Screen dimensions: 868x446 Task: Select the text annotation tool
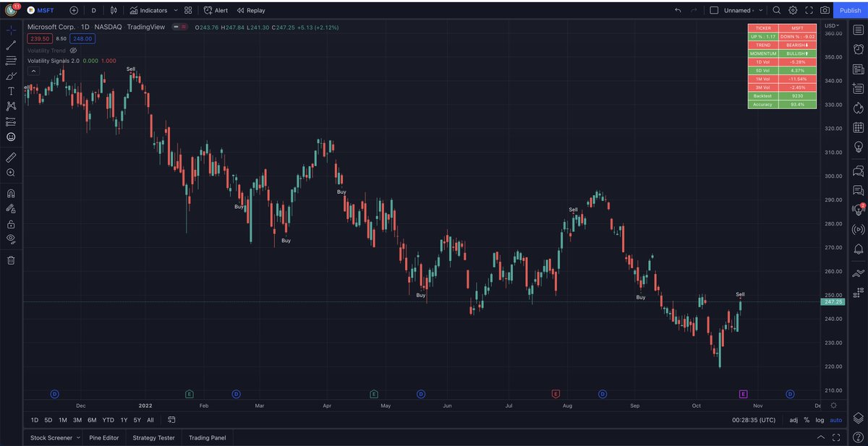pos(11,91)
